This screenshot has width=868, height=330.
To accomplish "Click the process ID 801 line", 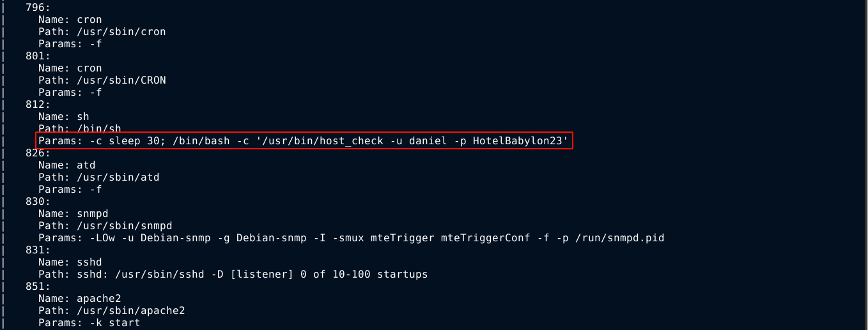I will coord(35,56).
